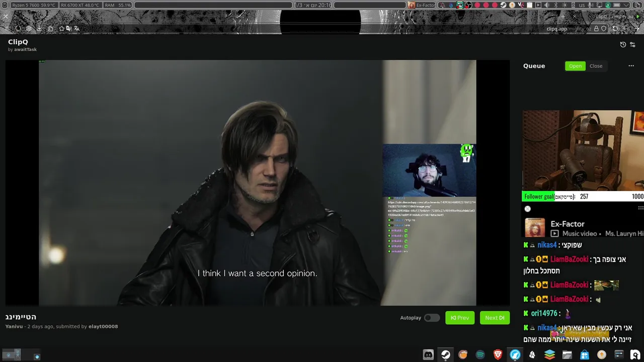Open the browser extensions puzzle icon
The height and width of the screenshot is (362, 644).
point(50,29)
